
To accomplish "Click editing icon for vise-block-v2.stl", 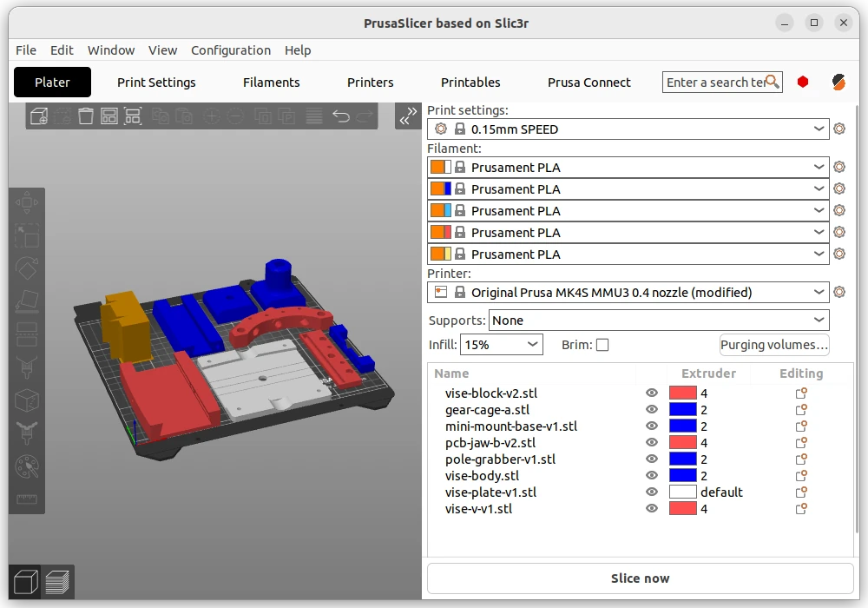I will tap(801, 393).
